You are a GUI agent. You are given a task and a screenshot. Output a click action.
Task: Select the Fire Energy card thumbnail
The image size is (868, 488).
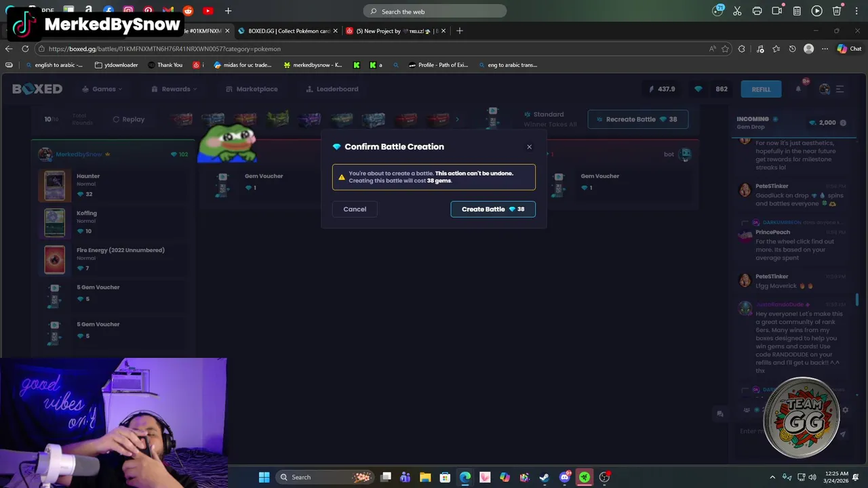(55, 260)
